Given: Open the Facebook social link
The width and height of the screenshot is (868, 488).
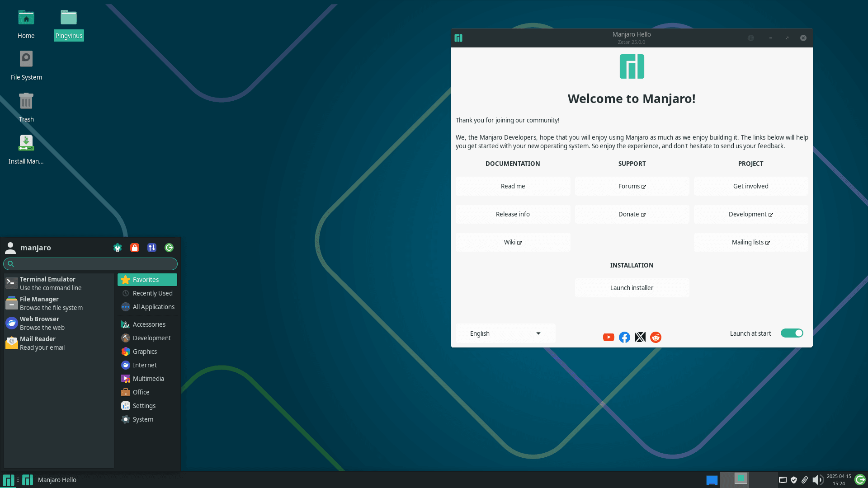Looking at the screenshot, I should tap(624, 338).
